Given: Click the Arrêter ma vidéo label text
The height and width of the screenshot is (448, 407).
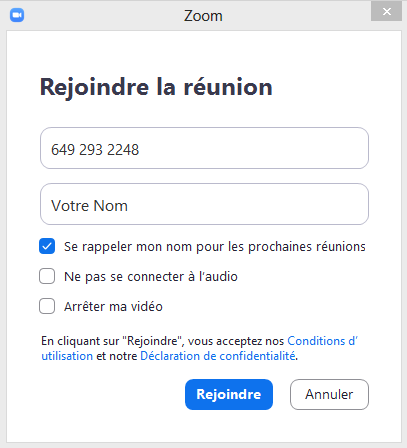Looking at the screenshot, I should pyautogui.click(x=113, y=306).
